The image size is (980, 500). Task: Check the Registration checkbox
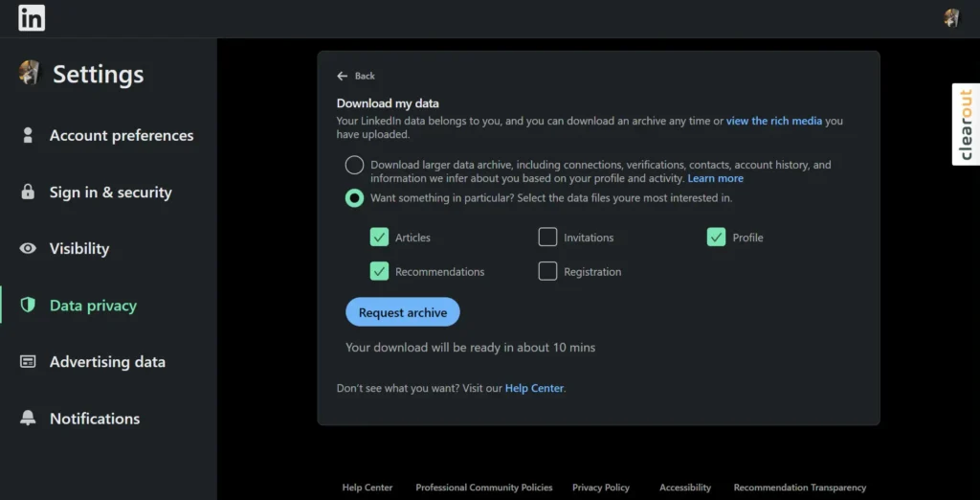pos(547,271)
